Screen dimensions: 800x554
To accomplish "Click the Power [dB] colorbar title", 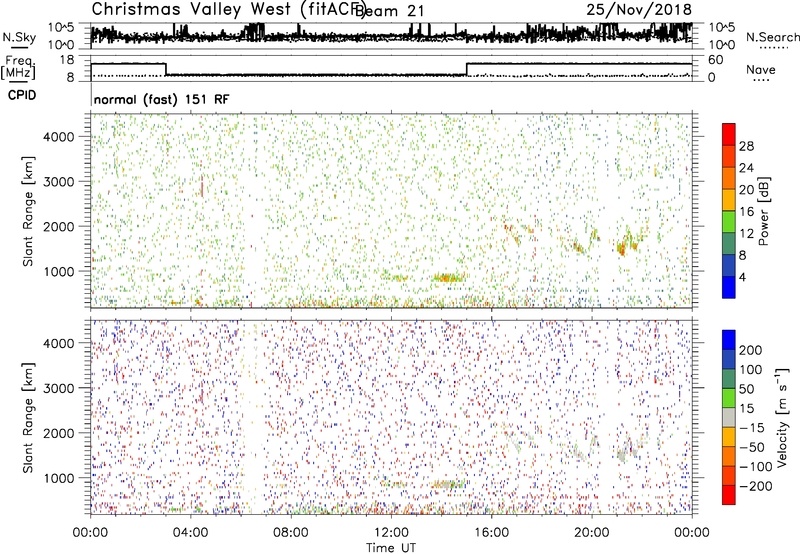I will point(763,211).
